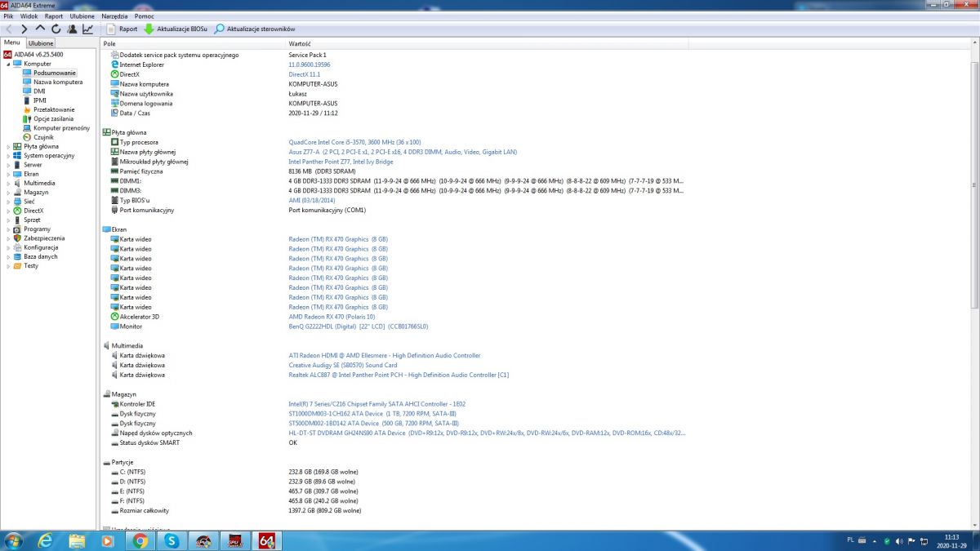Go up one level using the toolbar arrow
Viewport: 980px width, 551px height.
(40, 29)
